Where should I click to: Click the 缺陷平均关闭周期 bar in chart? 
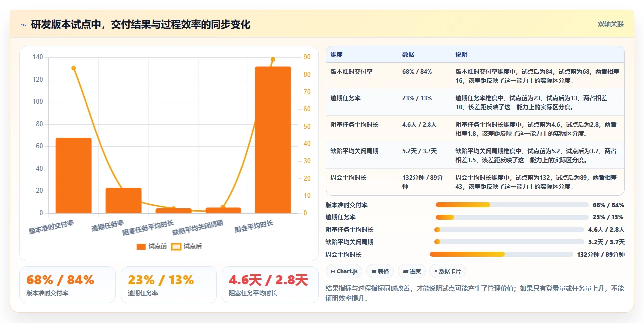click(x=223, y=210)
